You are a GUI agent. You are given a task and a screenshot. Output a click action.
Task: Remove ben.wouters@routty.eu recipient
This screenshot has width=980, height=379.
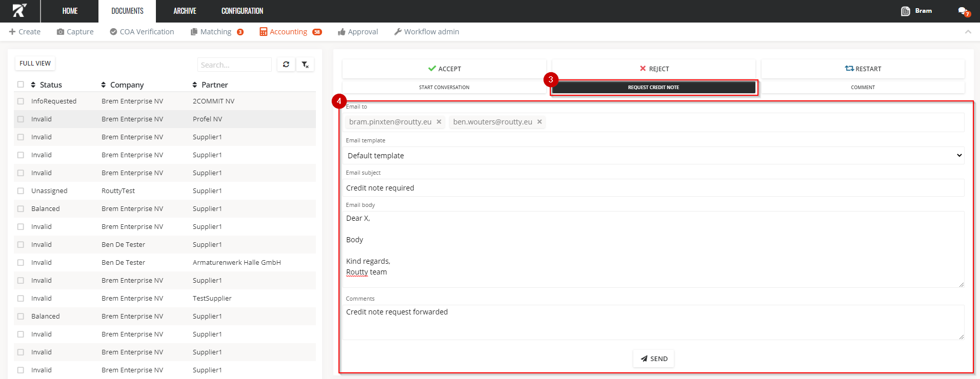[x=539, y=122]
